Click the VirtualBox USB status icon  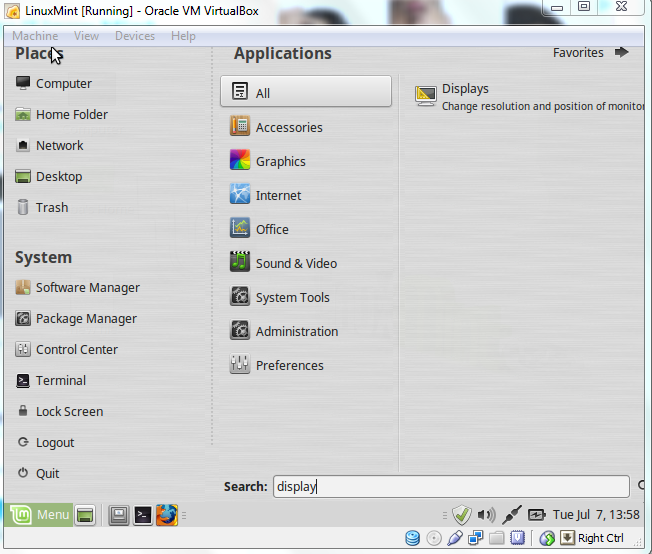pyautogui.click(x=455, y=538)
